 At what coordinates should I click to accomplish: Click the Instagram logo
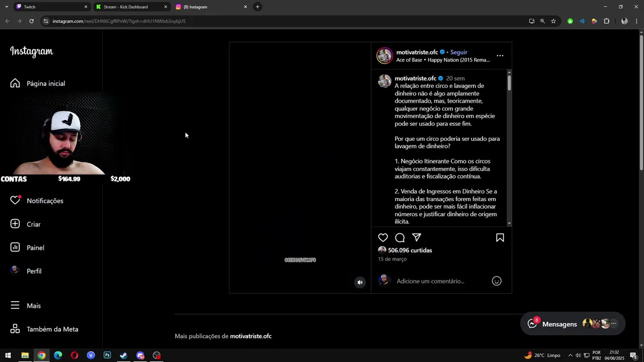pyautogui.click(x=31, y=52)
